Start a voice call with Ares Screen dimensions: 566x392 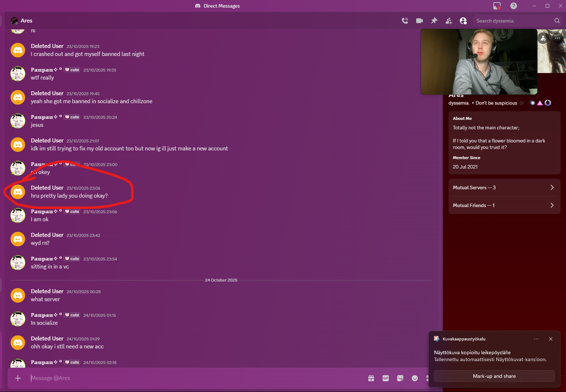pyautogui.click(x=405, y=21)
